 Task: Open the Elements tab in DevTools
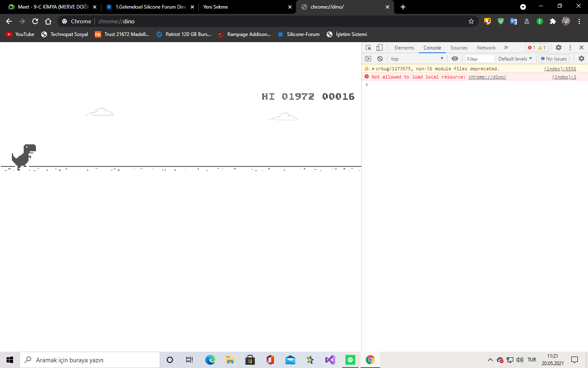(404, 48)
